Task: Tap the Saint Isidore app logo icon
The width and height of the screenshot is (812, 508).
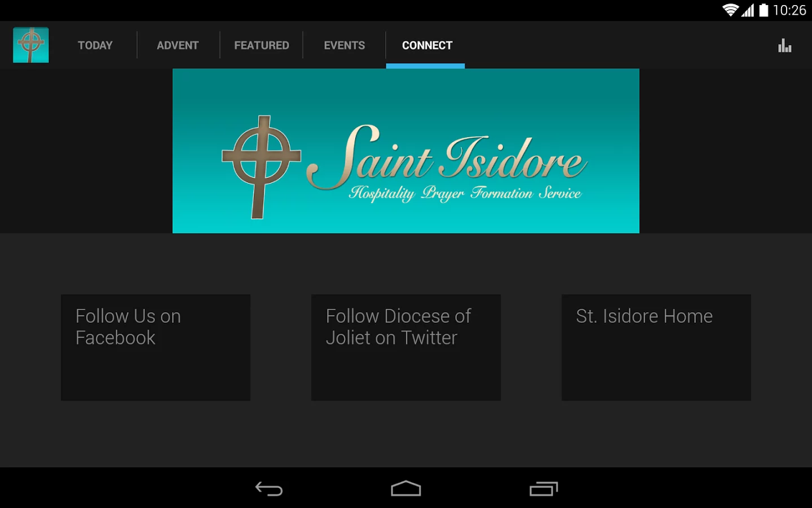Action: point(31,45)
